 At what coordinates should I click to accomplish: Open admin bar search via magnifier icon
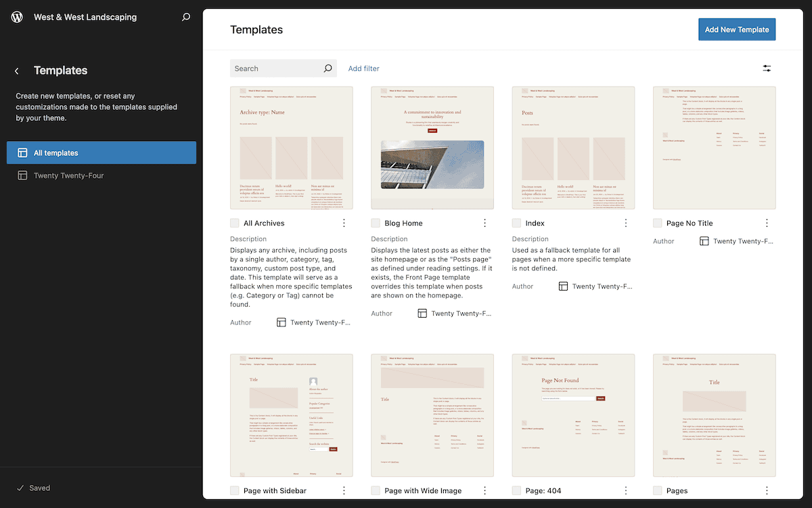point(185,16)
